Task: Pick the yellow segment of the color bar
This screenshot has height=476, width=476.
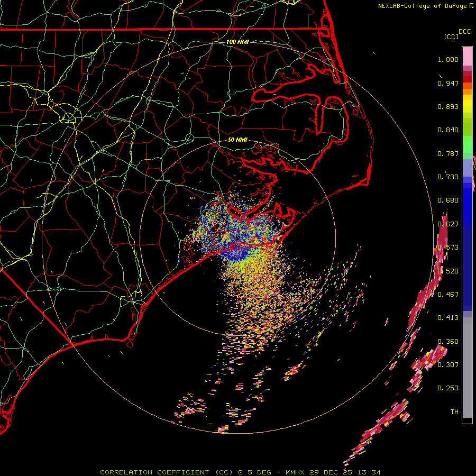Action: point(467,104)
